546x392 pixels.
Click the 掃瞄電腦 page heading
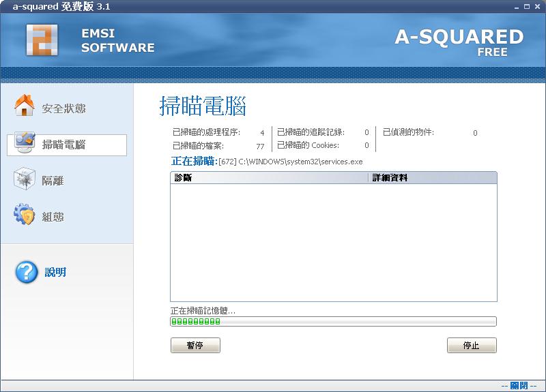point(203,106)
